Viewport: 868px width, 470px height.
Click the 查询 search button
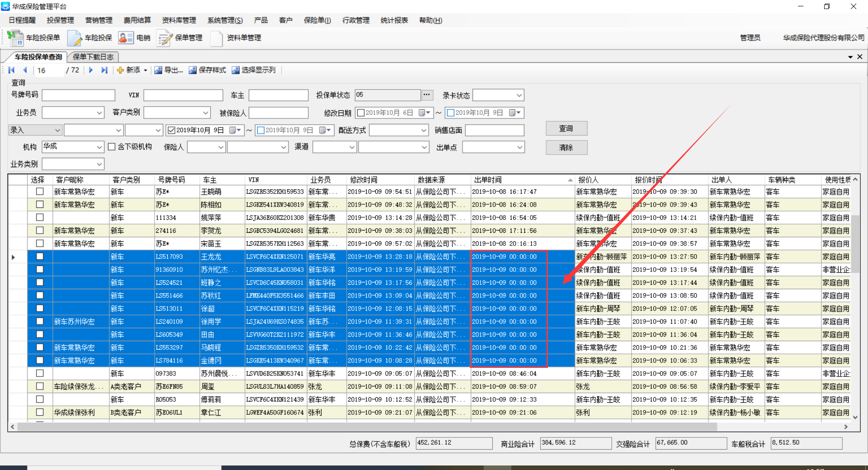pyautogui.click(x=566, y=129)
